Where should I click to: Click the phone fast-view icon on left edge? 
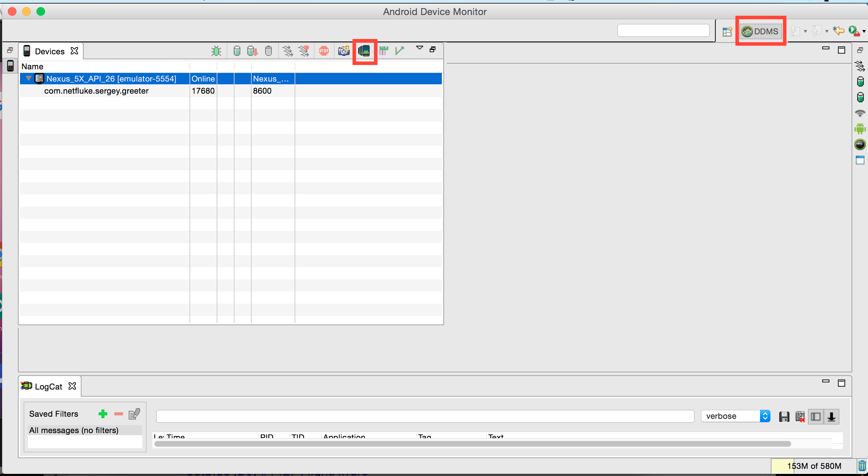(10, 66)
